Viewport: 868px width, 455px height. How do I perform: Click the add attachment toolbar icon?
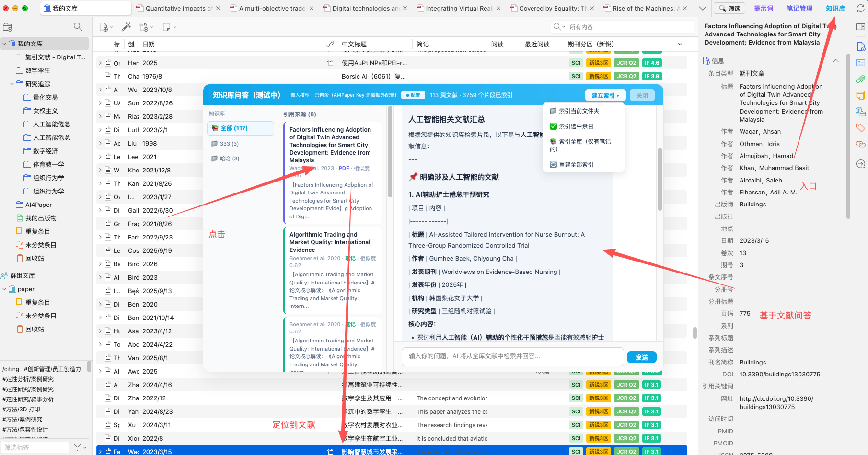143,27
